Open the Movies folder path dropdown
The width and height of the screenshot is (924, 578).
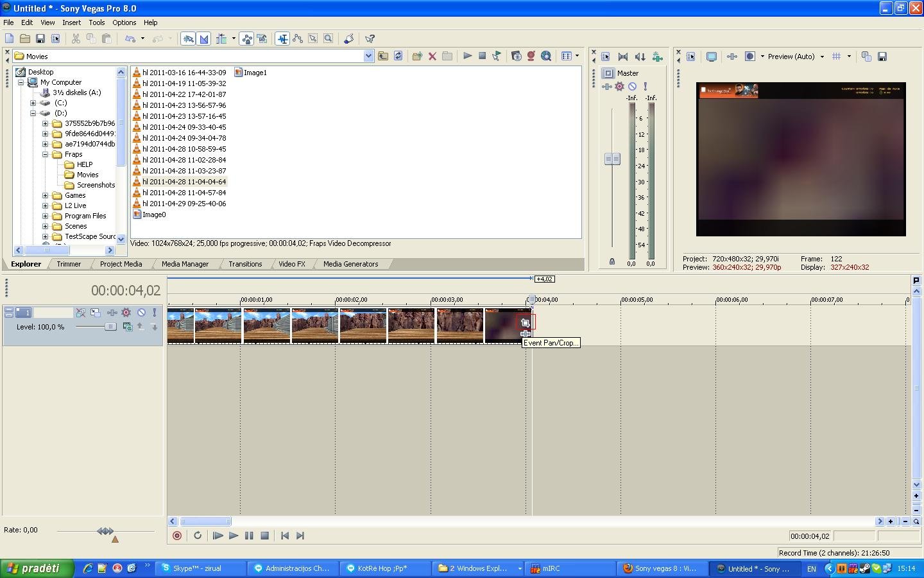(x=368, y=57)
